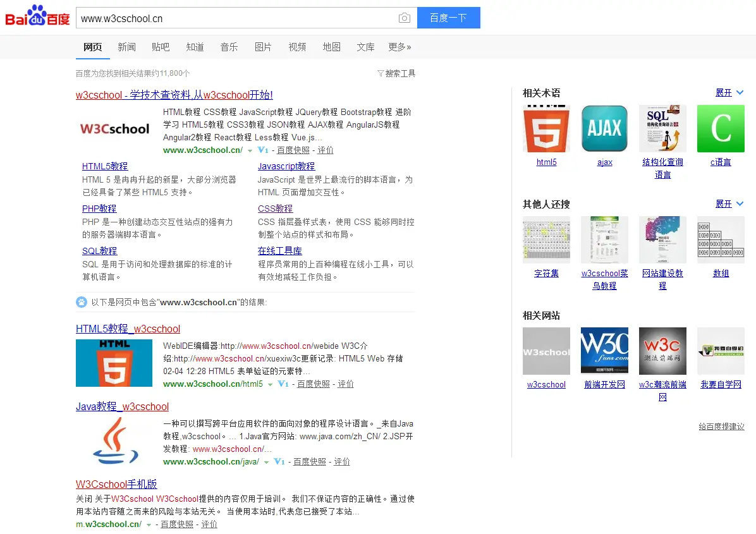Open the 地图 tab
Viewport: 756px width, 534px height.
coord(331,47)
